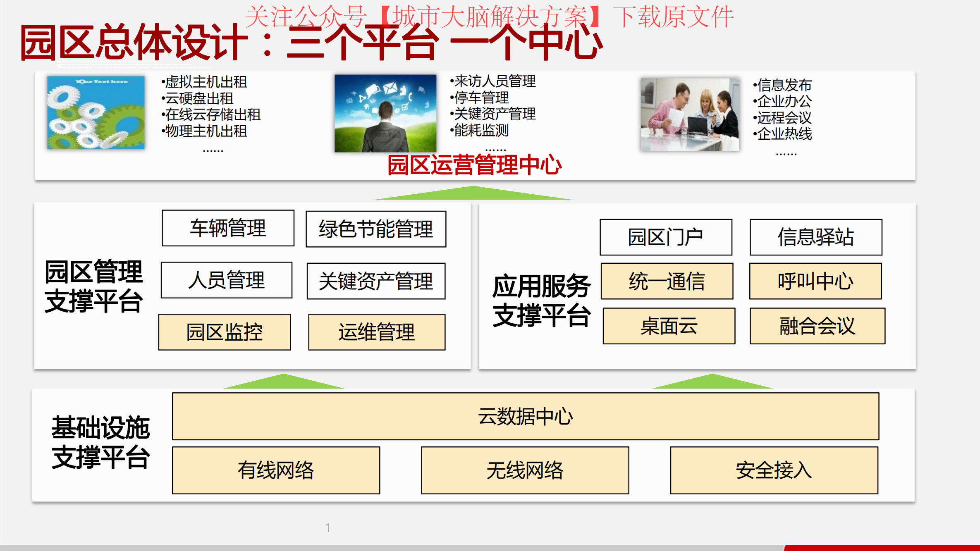Select the 安全接入 box
The width and height of the screenshot is (980, 551).
774,470
